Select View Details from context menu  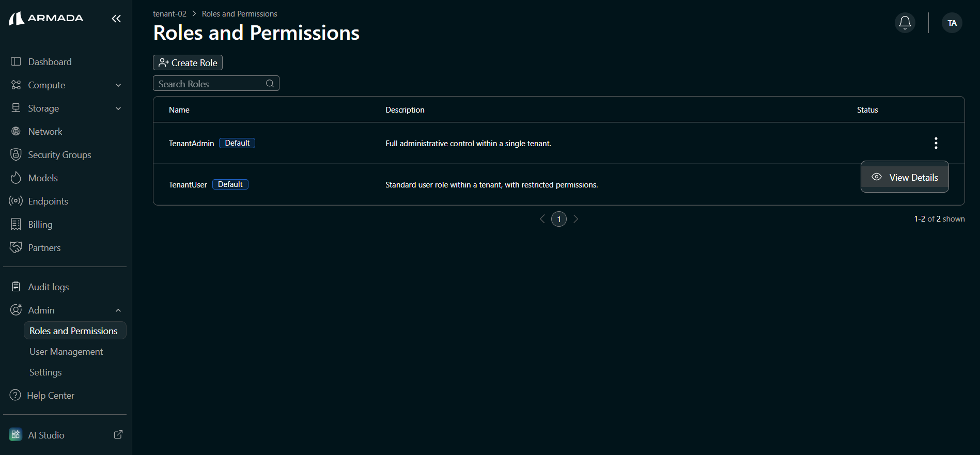coord(905,177)
